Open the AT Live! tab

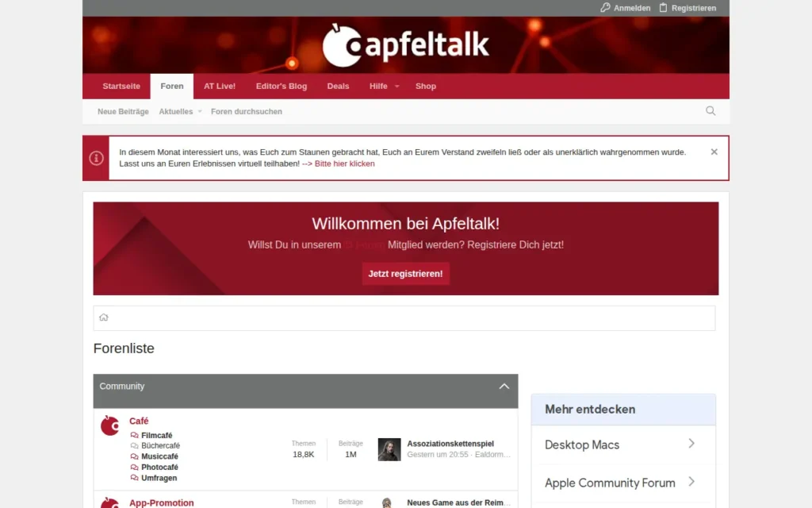[220, 86]
